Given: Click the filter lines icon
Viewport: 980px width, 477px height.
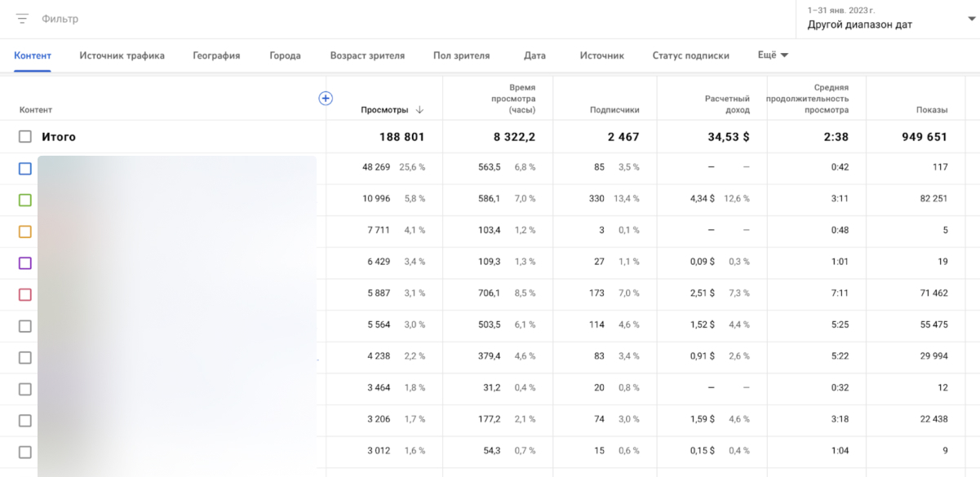Looking at the screenshot, I should click(22, 18).
